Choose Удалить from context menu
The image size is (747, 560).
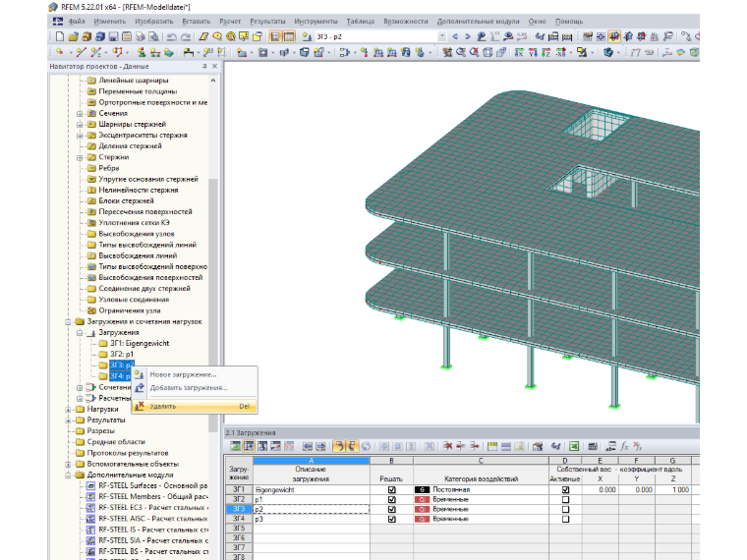coord(195,406)
